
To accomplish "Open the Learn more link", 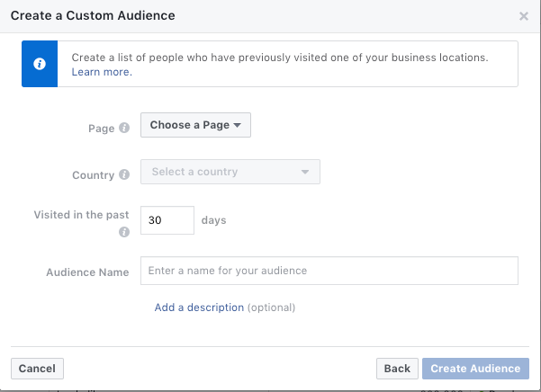I will [102, 72].
